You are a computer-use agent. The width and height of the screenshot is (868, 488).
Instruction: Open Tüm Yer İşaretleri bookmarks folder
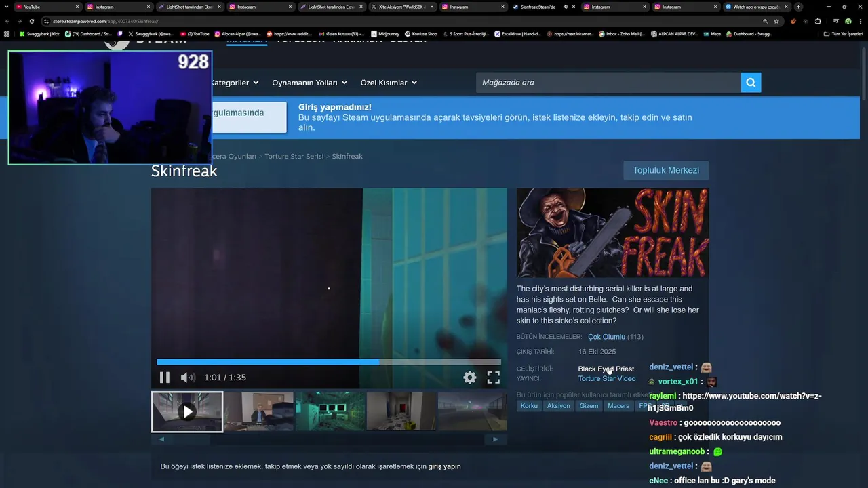point(845,33)
